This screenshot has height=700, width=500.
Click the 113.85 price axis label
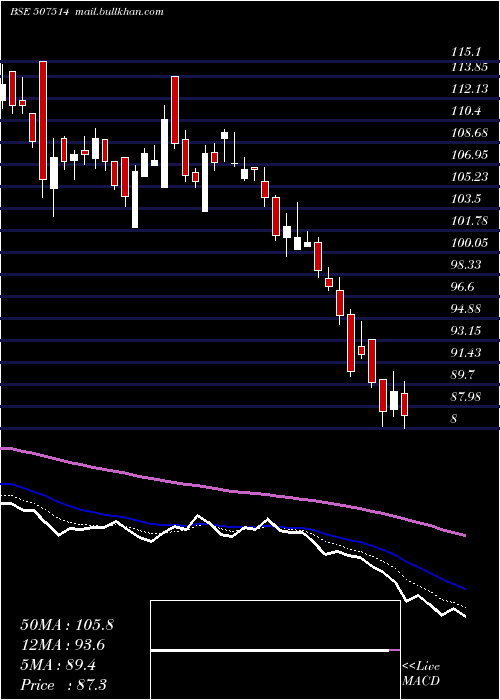point(469,67)
